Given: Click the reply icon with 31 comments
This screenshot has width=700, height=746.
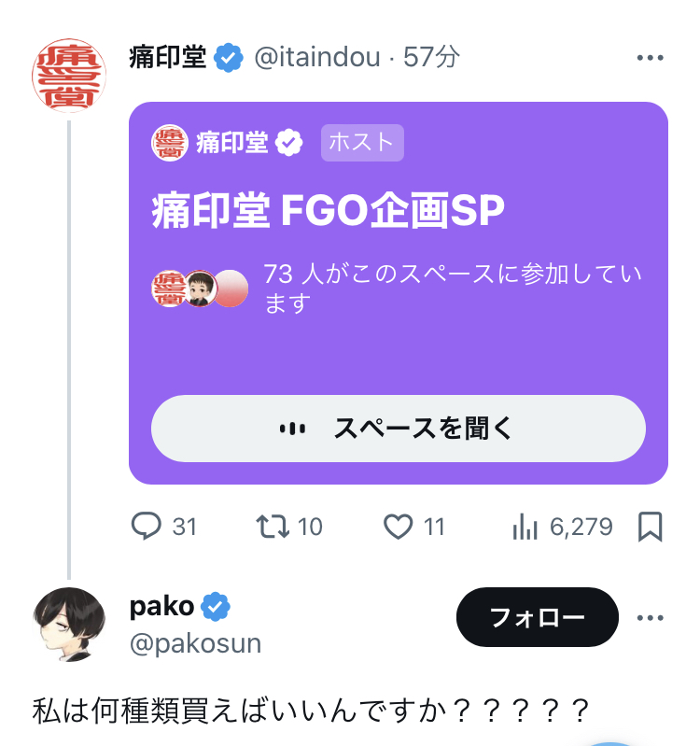Looking at the screenshot, I should point(147,527).
